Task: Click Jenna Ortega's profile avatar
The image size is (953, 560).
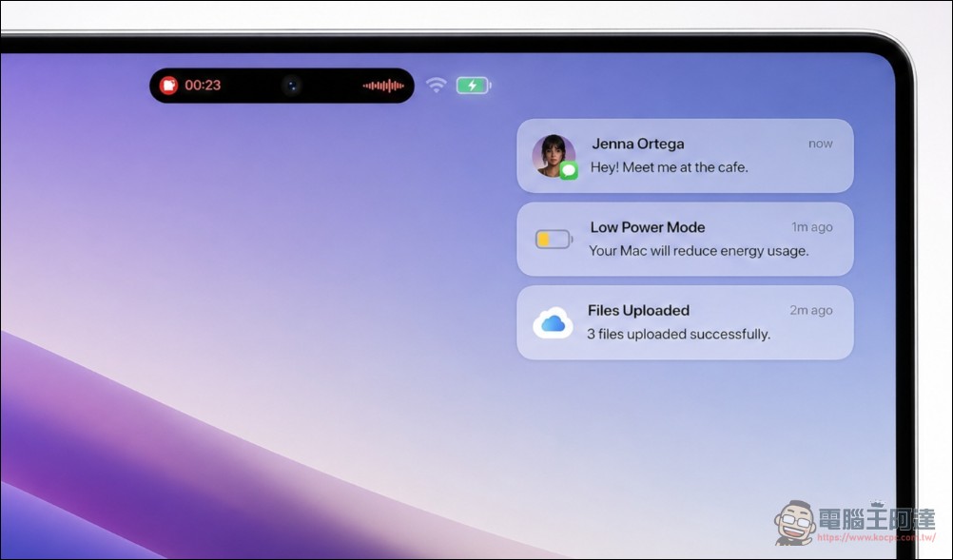Action: (x=553, y=155)
